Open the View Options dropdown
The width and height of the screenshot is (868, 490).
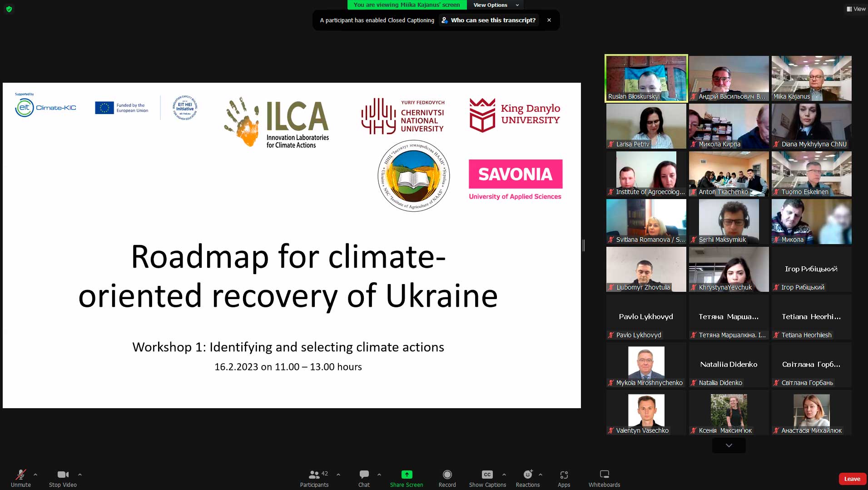click(x=496, y=5)
